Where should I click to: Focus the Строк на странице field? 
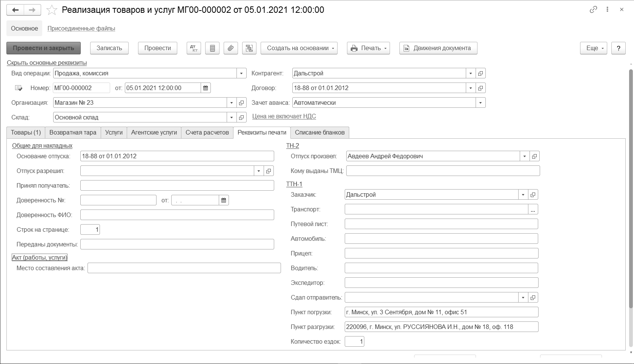(x=90, y=229)
